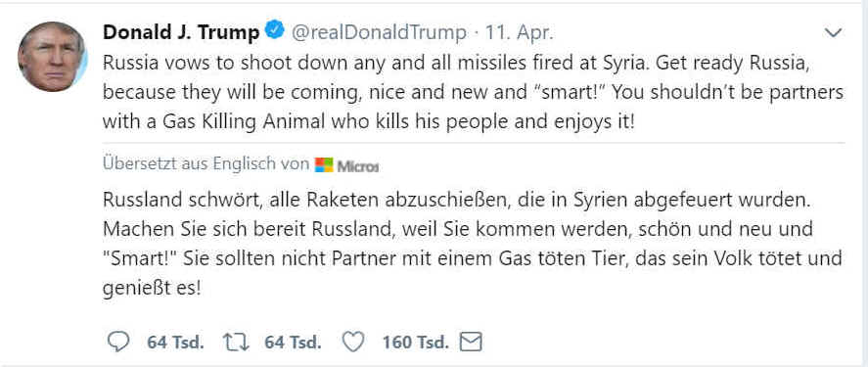Click the Microsoft translator logo
This screenshot has height=367, width=868.
click(324, 165)
